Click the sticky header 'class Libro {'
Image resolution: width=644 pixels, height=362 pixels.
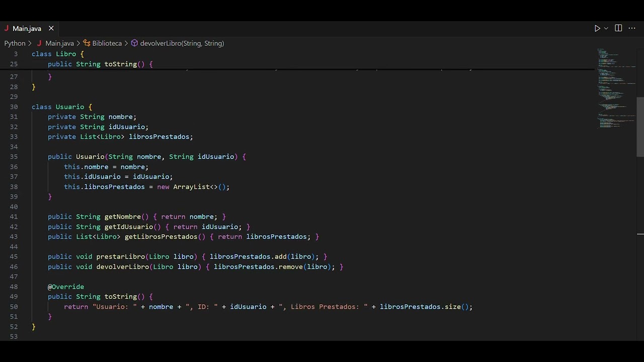coord(58,54)
